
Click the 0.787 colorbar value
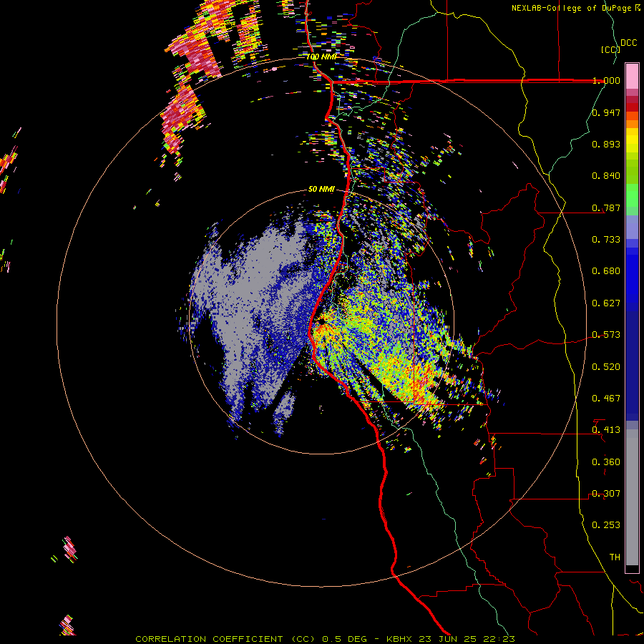(x=606, y=208)
